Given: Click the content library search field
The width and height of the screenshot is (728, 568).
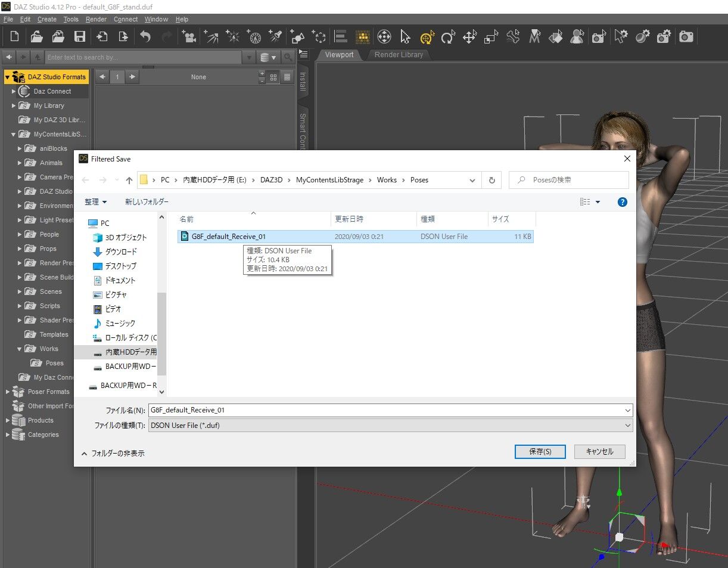Looking at the screenshot, I should point(143,57).
